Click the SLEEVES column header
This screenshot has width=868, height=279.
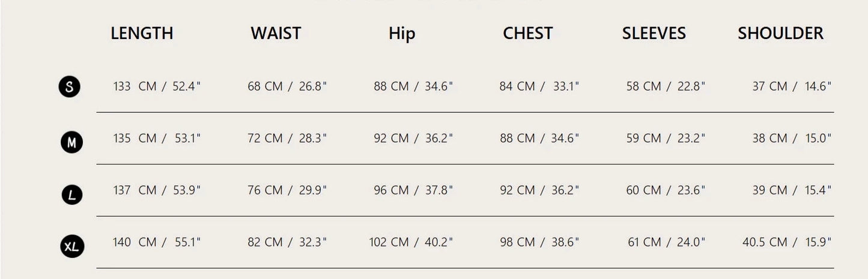pyautogui.click(x=654, y=34)
